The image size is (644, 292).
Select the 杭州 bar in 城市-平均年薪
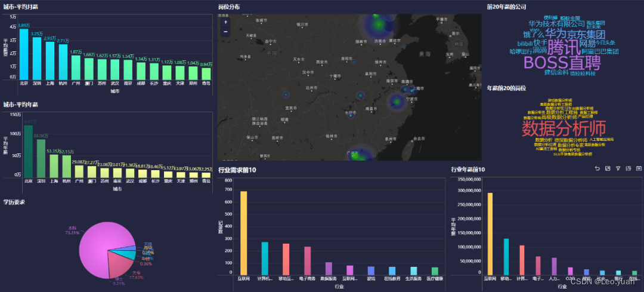point(67,167)
